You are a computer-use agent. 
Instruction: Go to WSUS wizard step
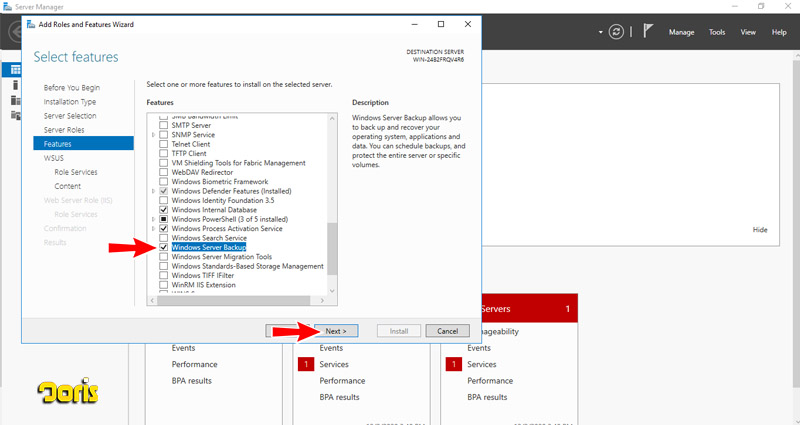54,158
